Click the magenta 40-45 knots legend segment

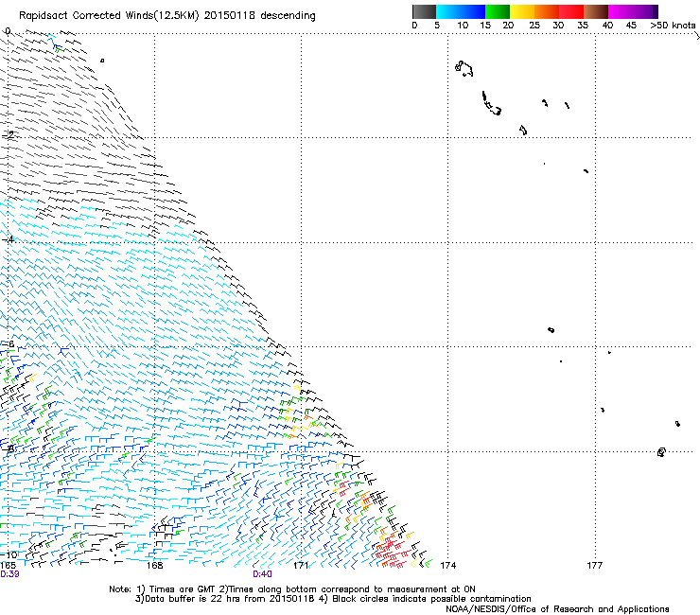click(x=621, y=11)
